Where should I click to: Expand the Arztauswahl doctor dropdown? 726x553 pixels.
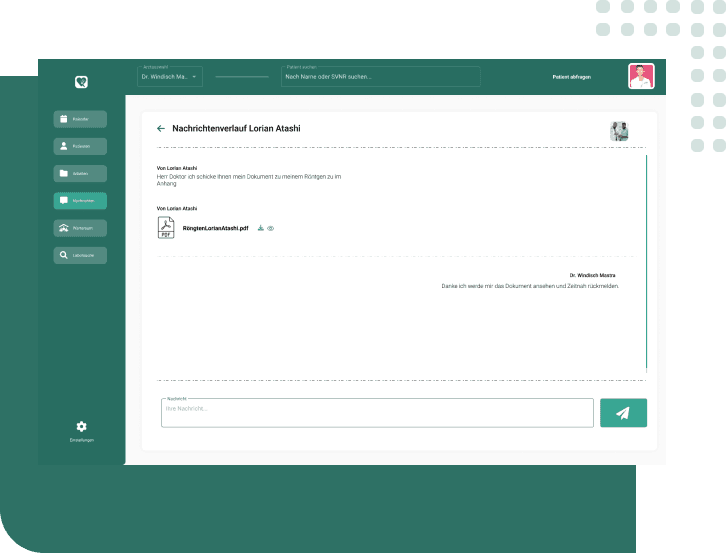(x=194, y=76)
